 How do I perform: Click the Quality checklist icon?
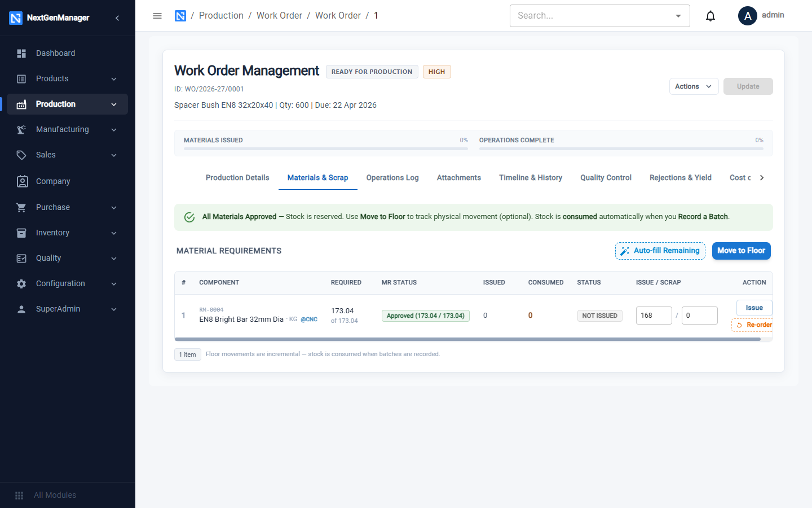(x=21, y=258)
